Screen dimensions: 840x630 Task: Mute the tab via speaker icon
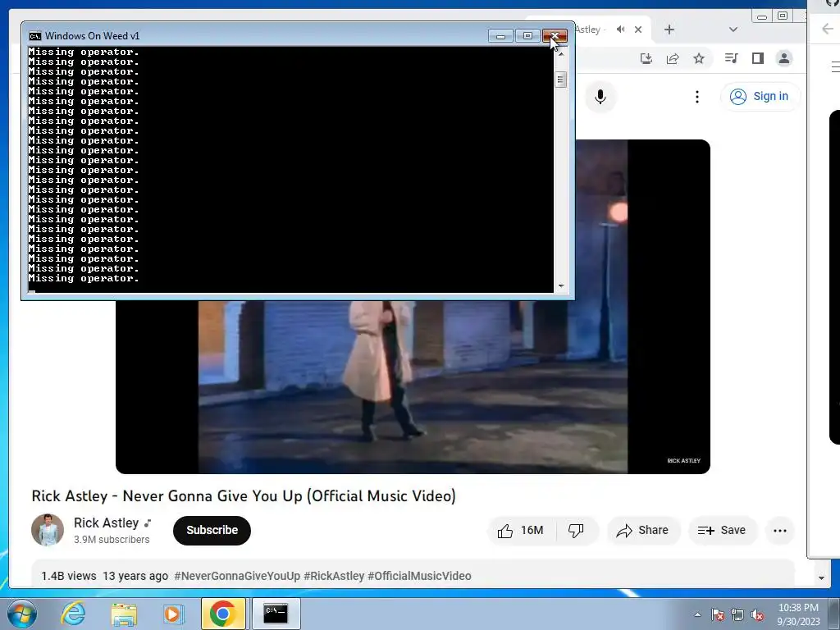[x=620, y=30]
